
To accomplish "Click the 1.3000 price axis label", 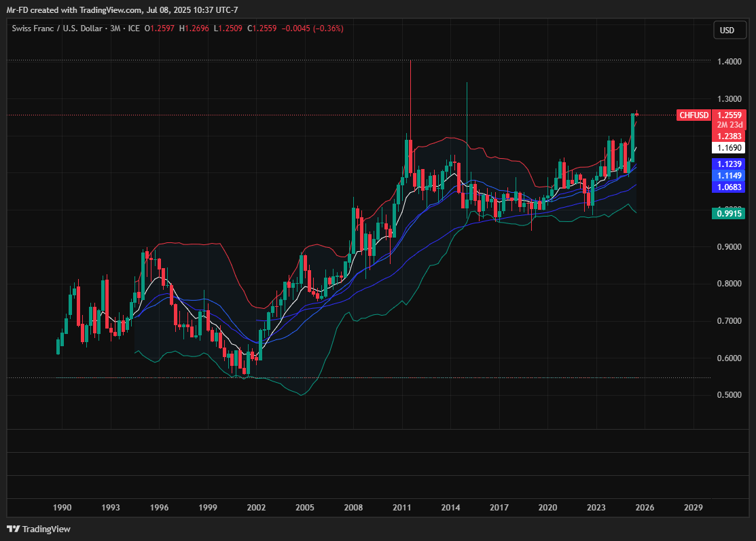I will click(729, 98).
